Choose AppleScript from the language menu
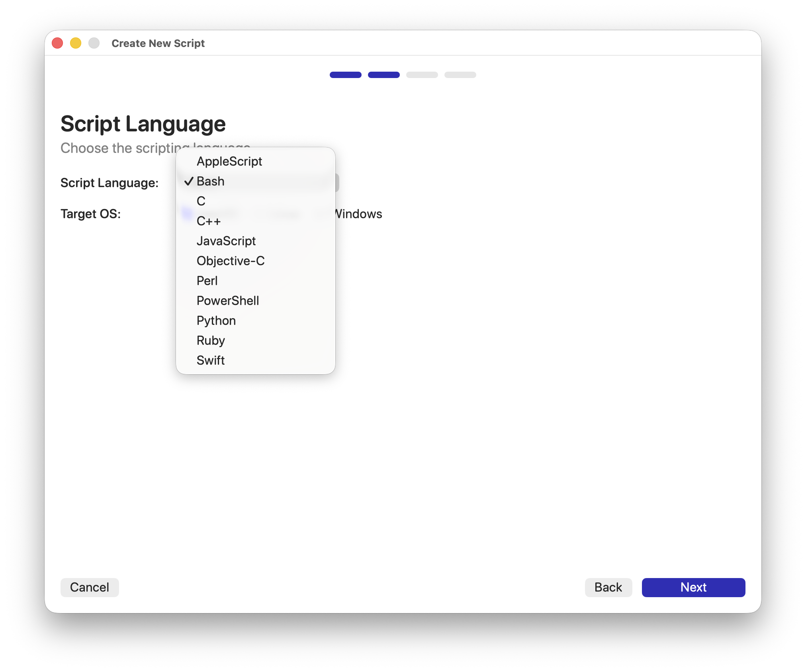 [x=229, y=161]
